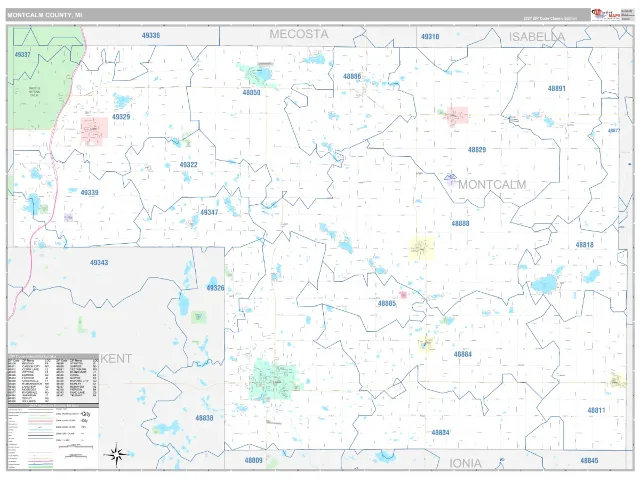Click ZIP code label 48885
The width and height of the screenshot is (640, 480).
coord(387,304)
